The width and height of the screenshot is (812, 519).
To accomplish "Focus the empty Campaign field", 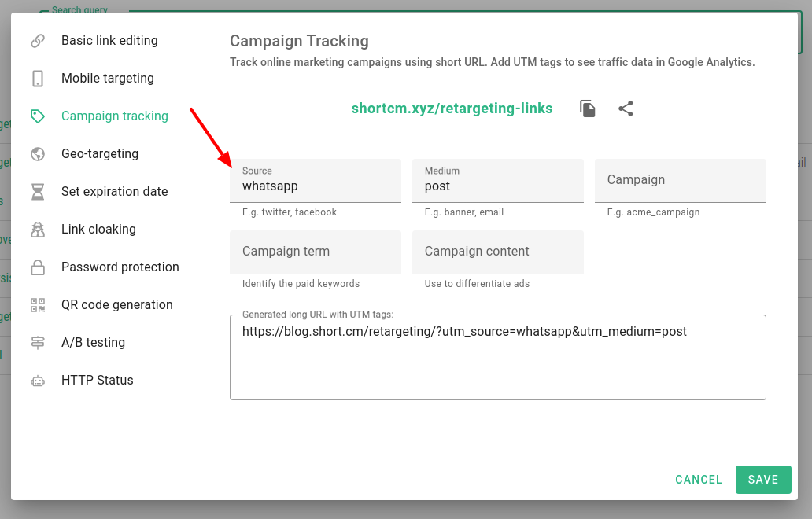I will [680, 180].
